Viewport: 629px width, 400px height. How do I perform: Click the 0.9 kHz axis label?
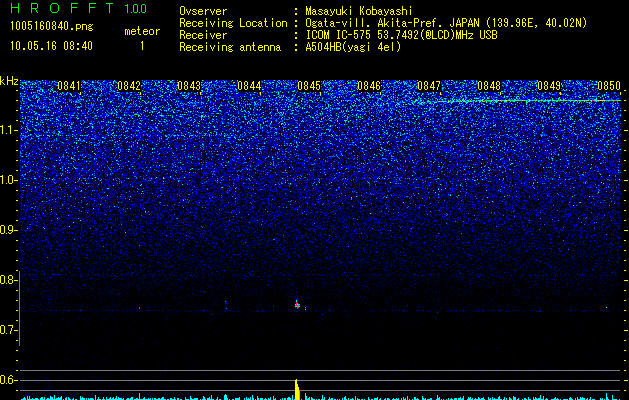9,230
